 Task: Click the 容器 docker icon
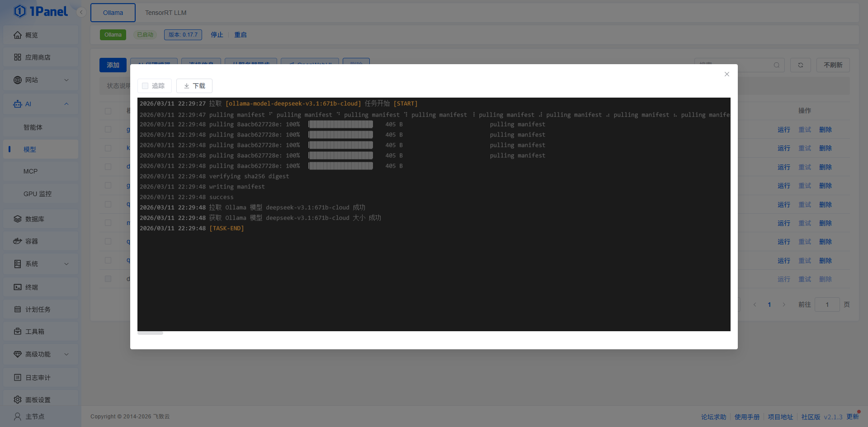(x=18, y=241)
